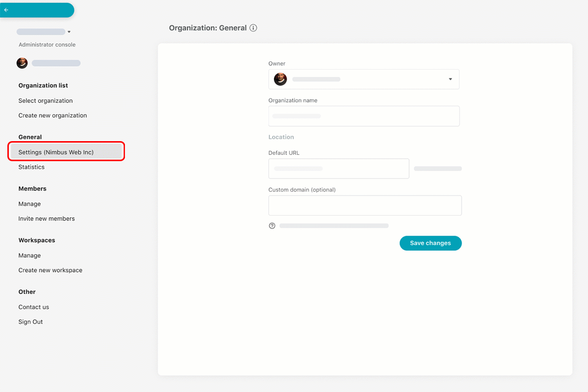The width and height of the screenshot is (588, 392).
Task: Click inside the Custom domain input field
Action: point(365,205)
